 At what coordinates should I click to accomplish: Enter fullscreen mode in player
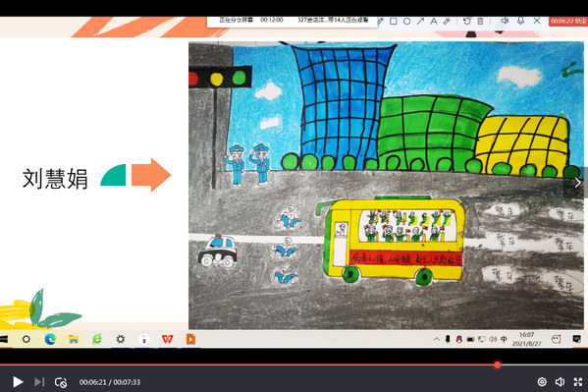pos(578,382)
